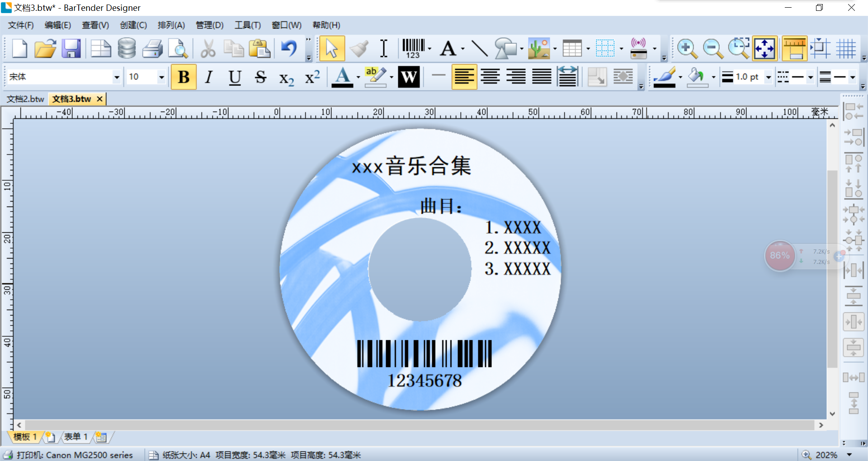The height and width of the screenshot is (461, 868).
Task: Enable left text alignment
Action: [464, 77]
